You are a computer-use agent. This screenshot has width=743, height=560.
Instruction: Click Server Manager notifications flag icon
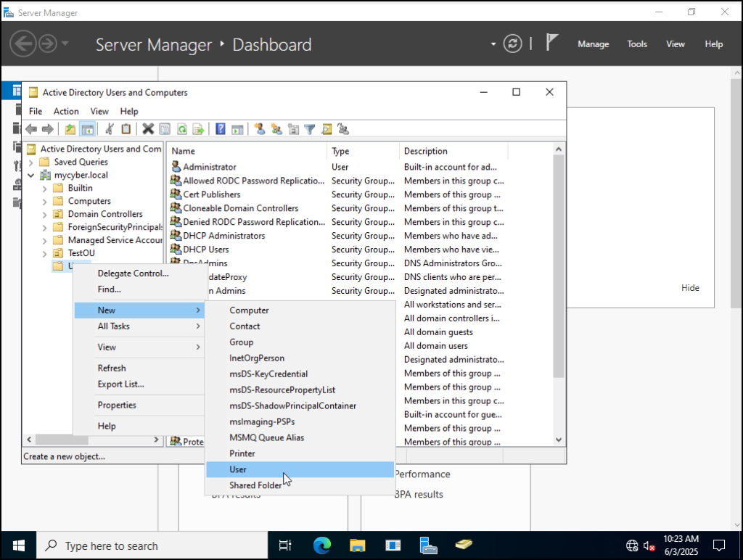[x=551, y=43]
